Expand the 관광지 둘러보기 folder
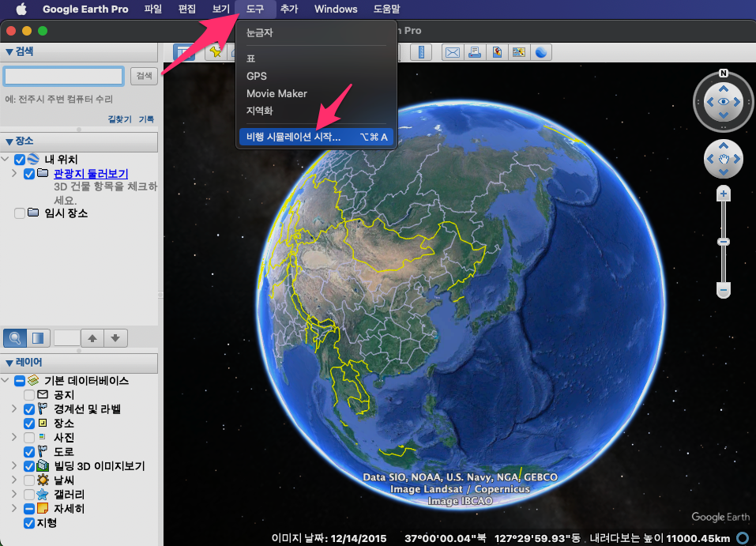 coord(14,173)
